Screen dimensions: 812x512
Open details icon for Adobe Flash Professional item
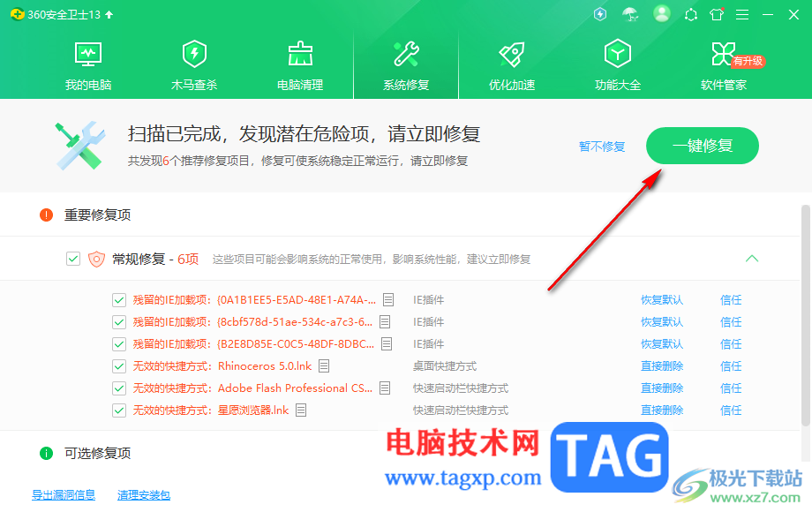tap(385, 388)
